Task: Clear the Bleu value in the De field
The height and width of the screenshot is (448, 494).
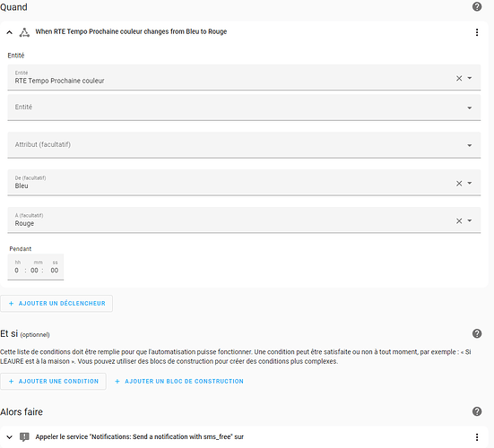Action: (x=459, y=183)
